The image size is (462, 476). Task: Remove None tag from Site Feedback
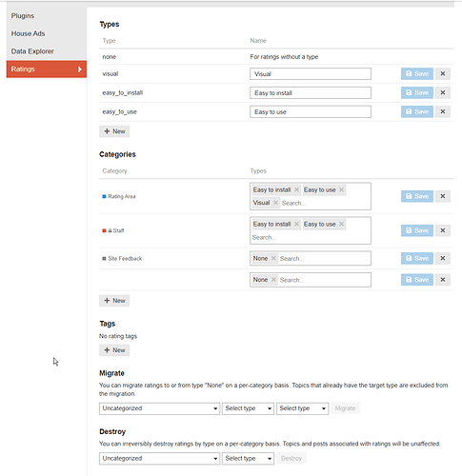click(273, 258)
